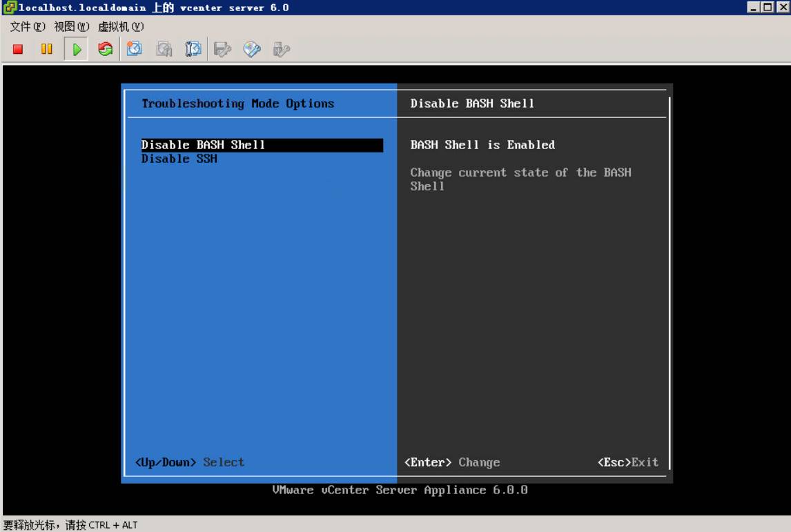Click the Change current state description text

point(520,179)
